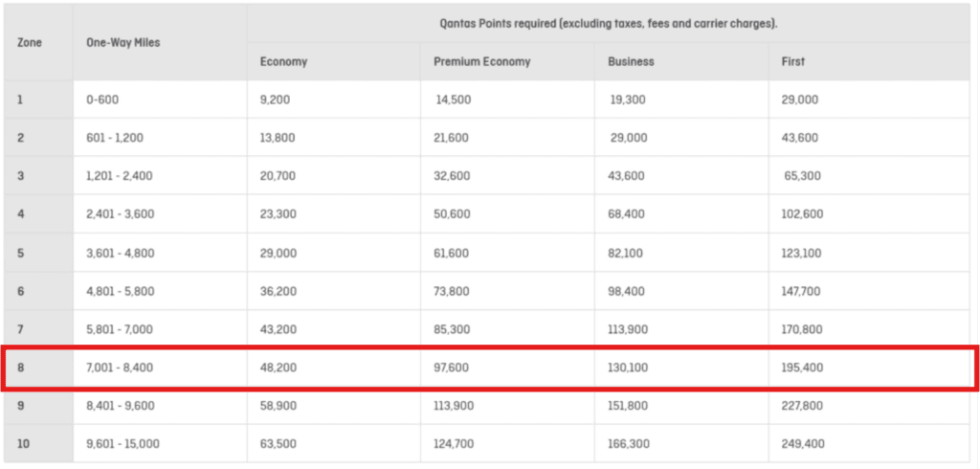Select the 8,401 - 9,600 miles cell
This screenshot has height=469, width=980.
tap(160, 406)
